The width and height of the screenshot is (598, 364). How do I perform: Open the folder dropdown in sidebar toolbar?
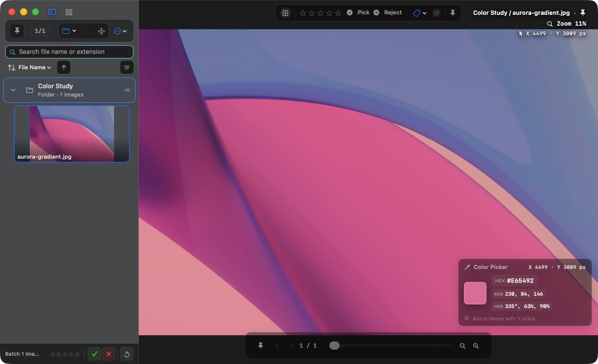tap(69, 31)
